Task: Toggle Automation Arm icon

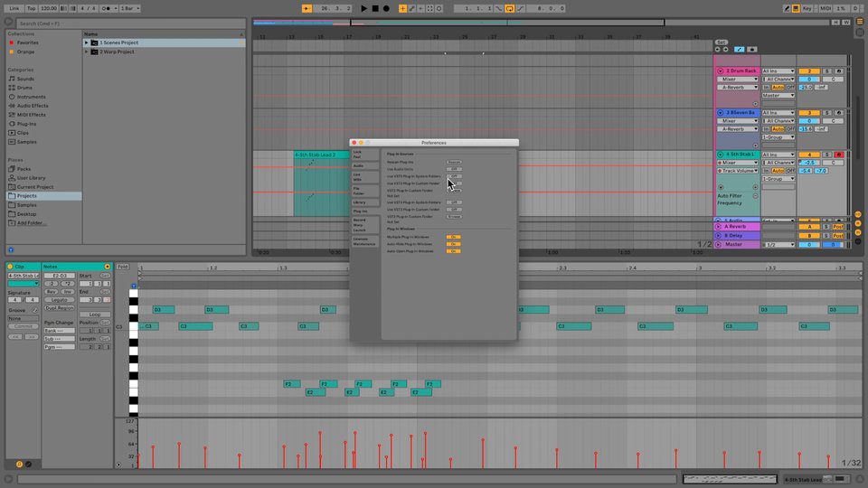Action: coord(412,8)
